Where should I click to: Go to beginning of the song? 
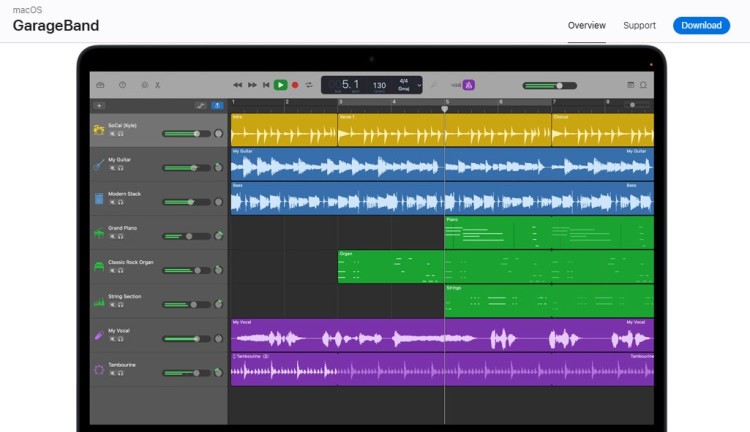266,85
